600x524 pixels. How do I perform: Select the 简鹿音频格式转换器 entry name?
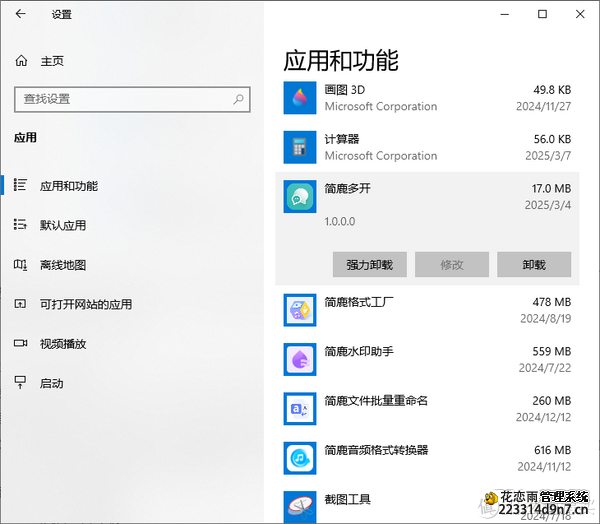[x=376, y=450]
